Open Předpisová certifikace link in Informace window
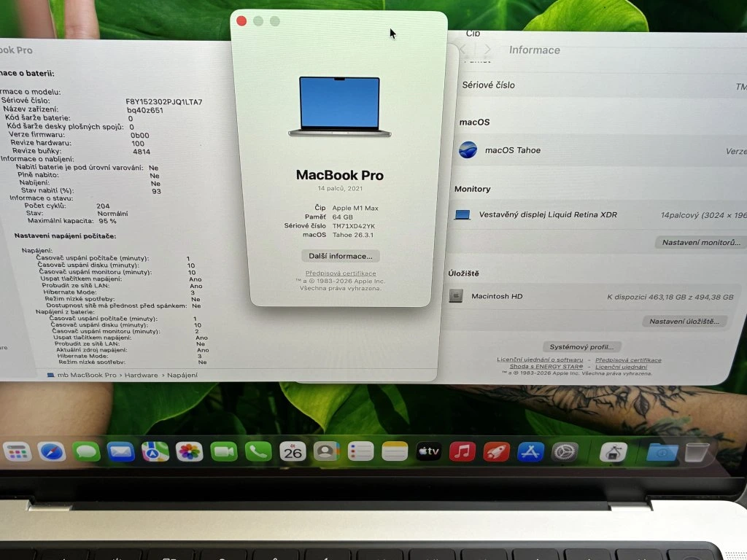The image size is (747, 560). tap(628, 360)
